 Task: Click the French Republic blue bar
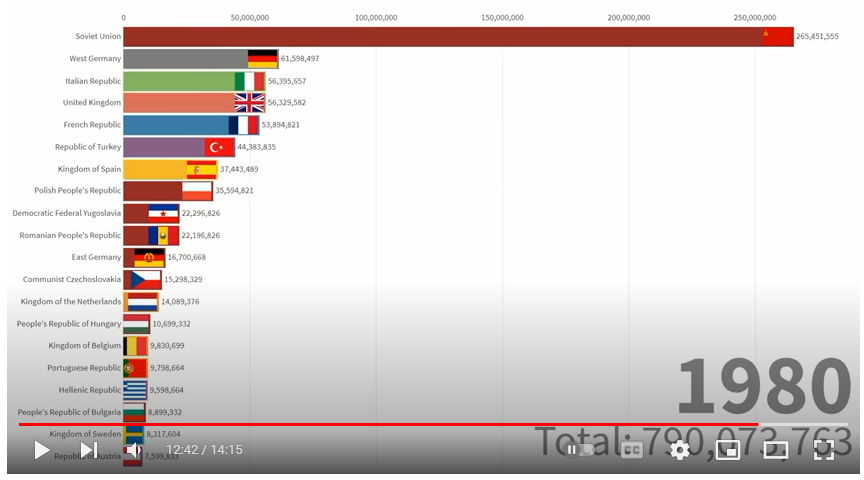(x=176, y=125)
